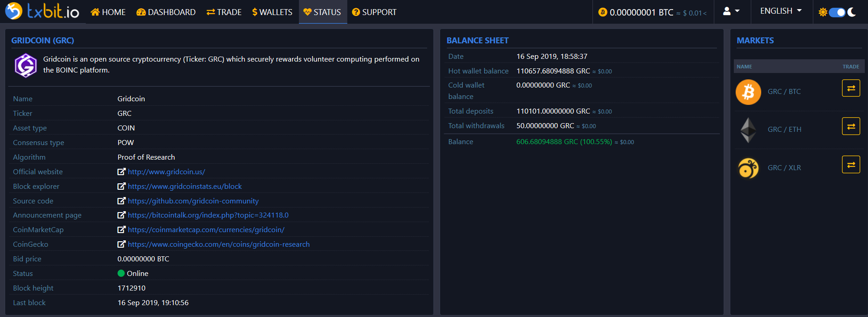Click the TRADE column header in Markets
The height and width of the screenshot is (317, 868).
click(x=851, y=67)
